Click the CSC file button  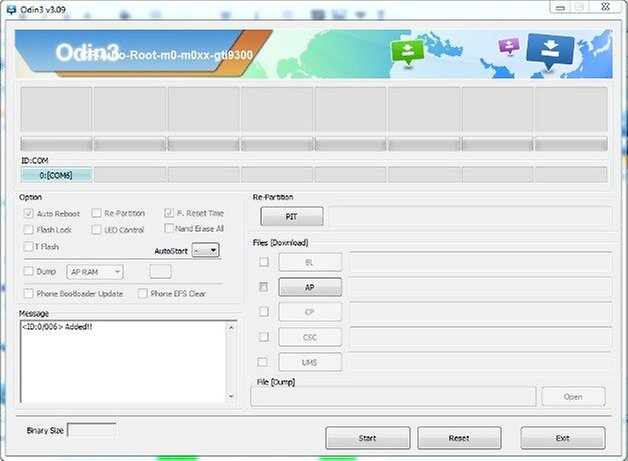[x=310, y=337]
